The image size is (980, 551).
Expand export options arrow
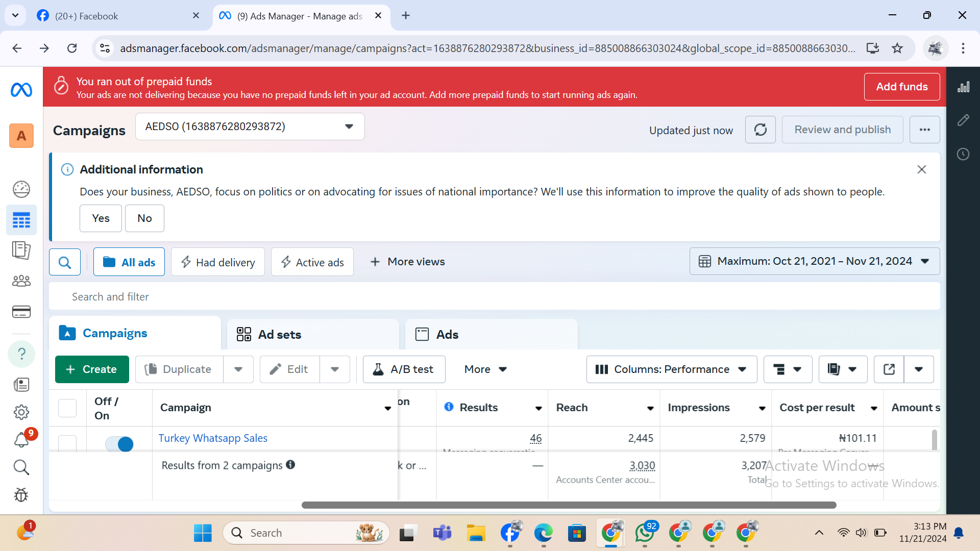click(919, 369)
